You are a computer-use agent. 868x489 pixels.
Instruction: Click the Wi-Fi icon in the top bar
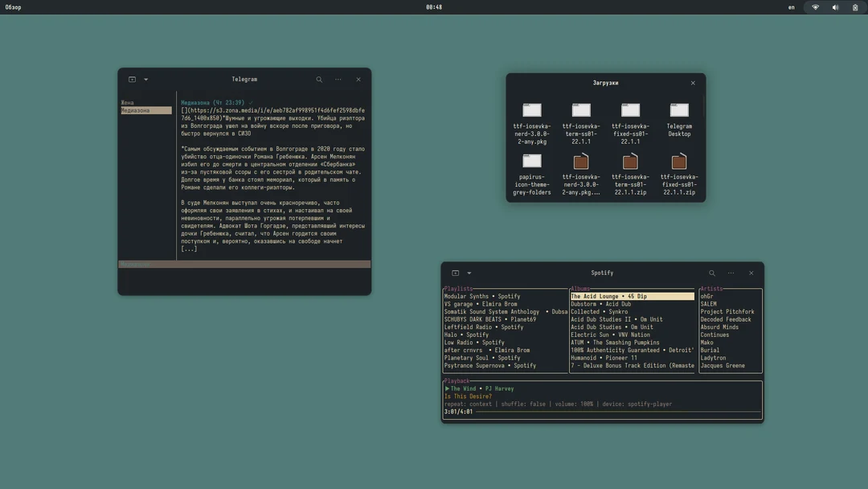click(x=814, y=6)
